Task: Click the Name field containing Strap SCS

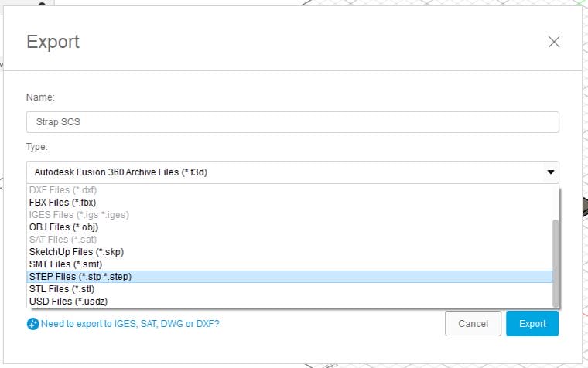Action: click(x=292, y=122)
